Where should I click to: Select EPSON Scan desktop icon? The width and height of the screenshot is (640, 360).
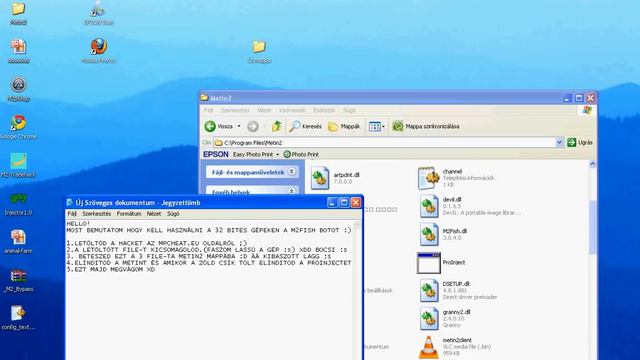tap(99, 13)
